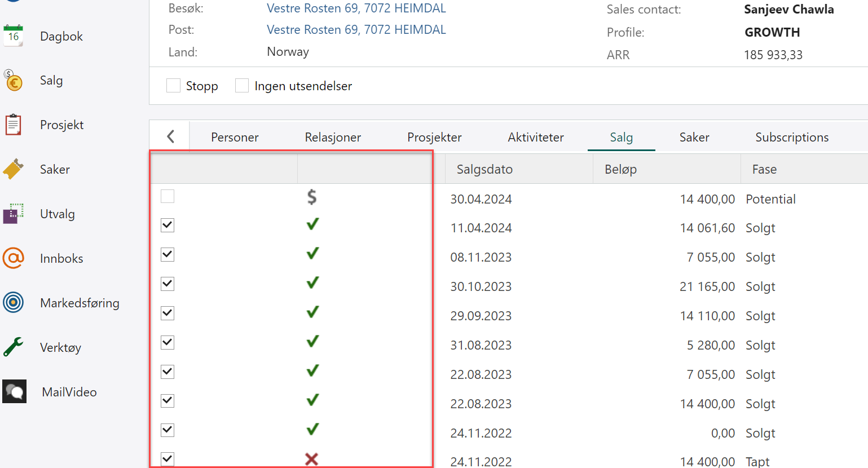Tick the Ingen utsendelser checkbox
The height and width of the screenshot is (468, 868).
(242, 86)
